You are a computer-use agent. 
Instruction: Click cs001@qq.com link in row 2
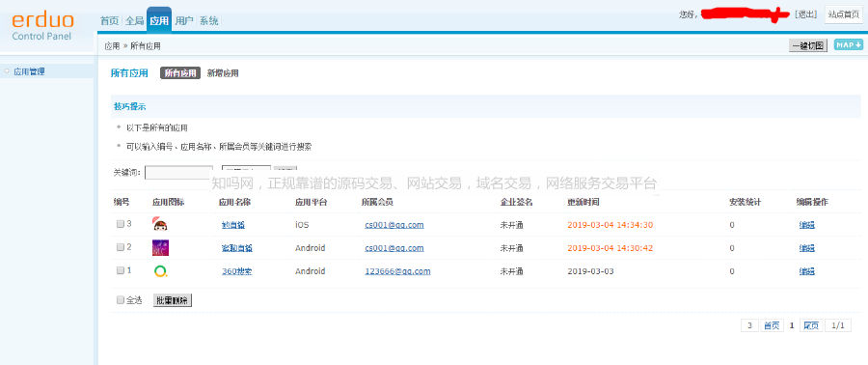394,248
